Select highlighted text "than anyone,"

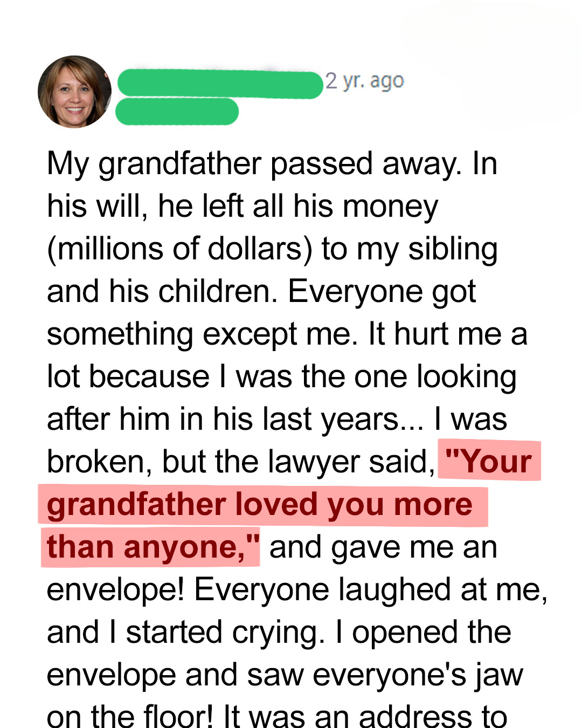click(x=150, y=547)
